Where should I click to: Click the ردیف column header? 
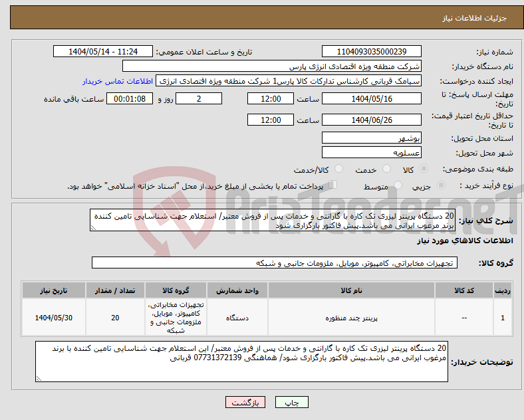click(502, 290)
